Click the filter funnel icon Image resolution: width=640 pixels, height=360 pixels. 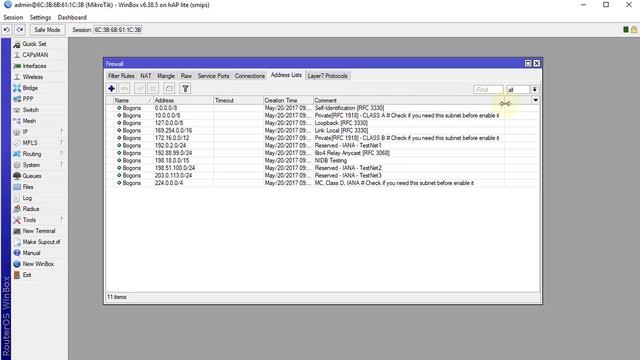pos(185,89)
